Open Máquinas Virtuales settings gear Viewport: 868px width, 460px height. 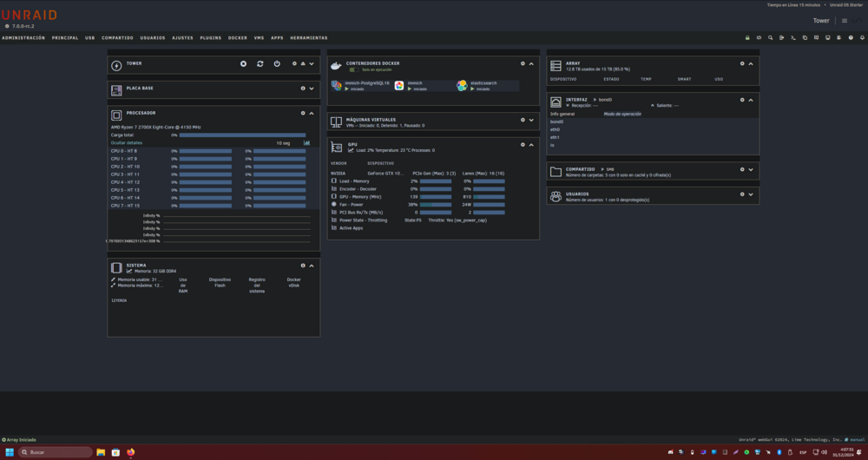pyautogui.click(x=523, y=120)
